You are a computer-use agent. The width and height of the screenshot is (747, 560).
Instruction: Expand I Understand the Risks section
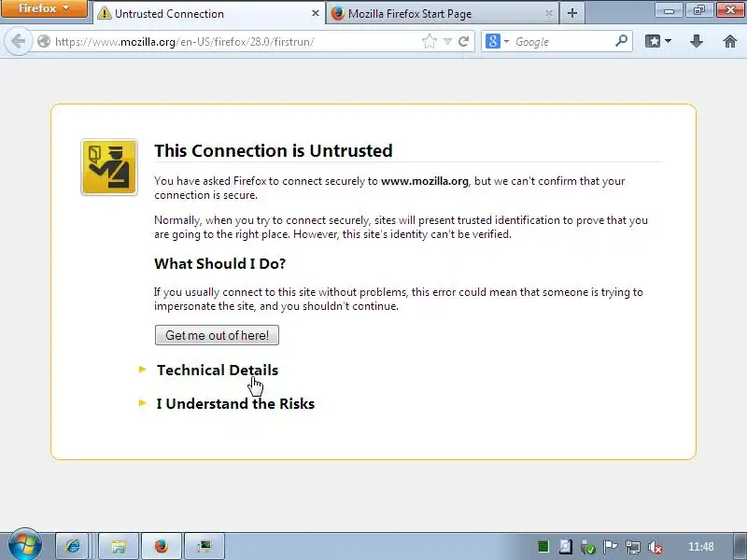[x=235, y=404]
